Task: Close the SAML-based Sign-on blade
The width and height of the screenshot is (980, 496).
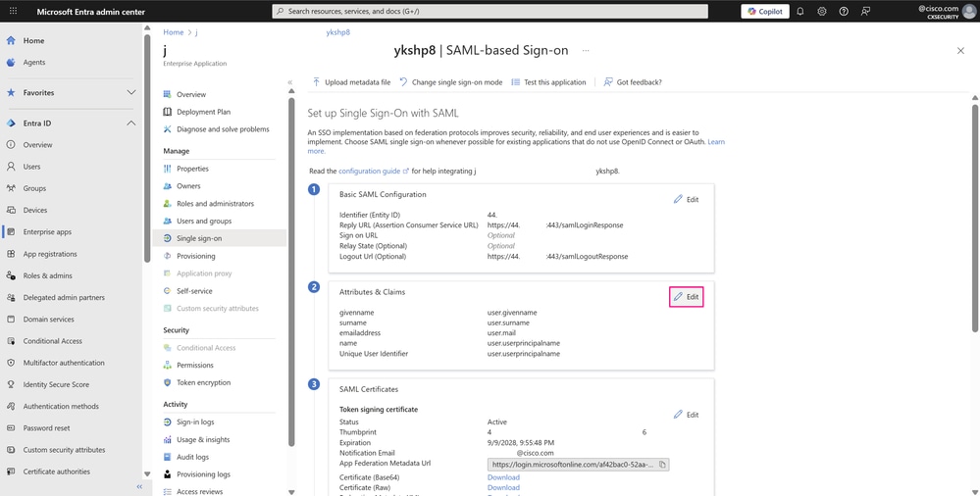Action: (x=960, y=51)
